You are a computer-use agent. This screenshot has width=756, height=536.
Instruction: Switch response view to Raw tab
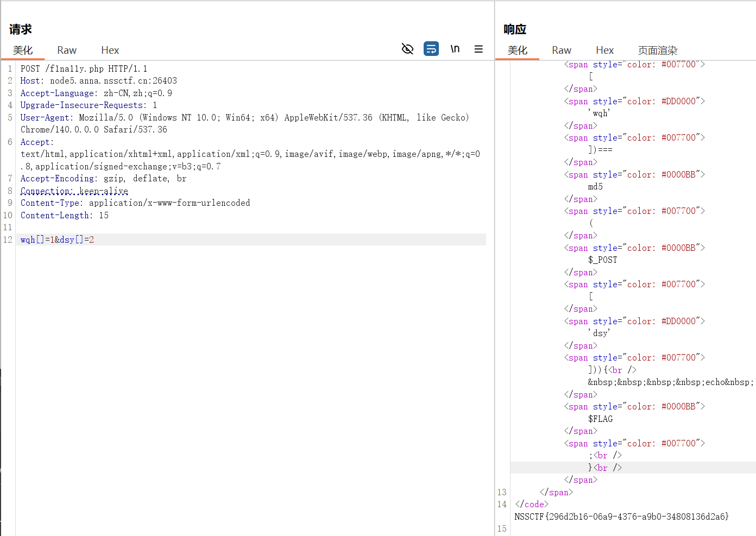pos(562,50)
